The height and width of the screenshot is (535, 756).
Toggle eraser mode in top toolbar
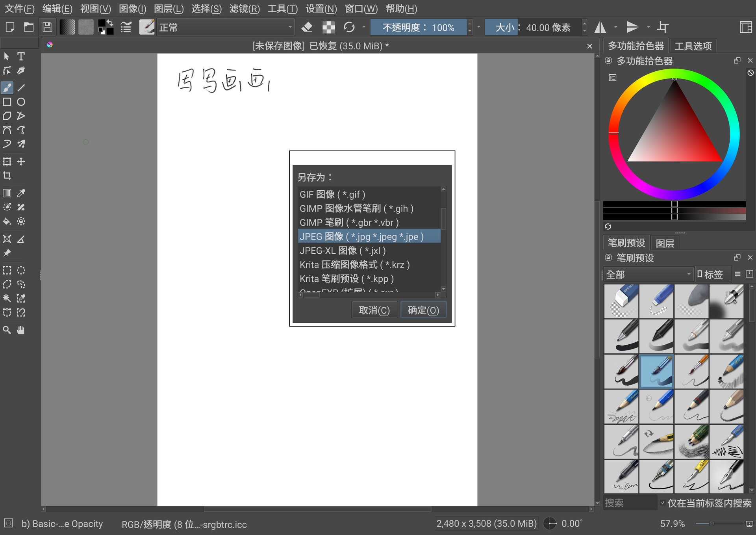click(307, 27)
